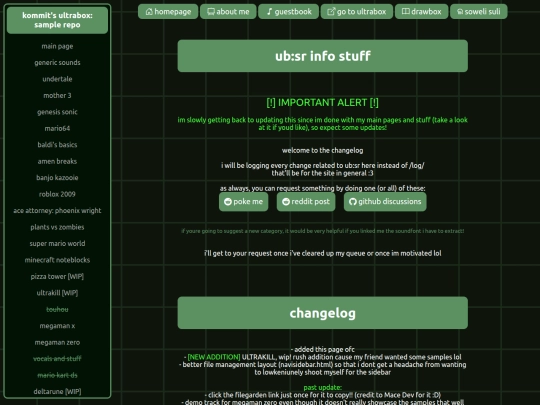This screenshot has width=540, height=405.
Task: Select plants vs zombies sidebar link
Action: tap(57, 227)
